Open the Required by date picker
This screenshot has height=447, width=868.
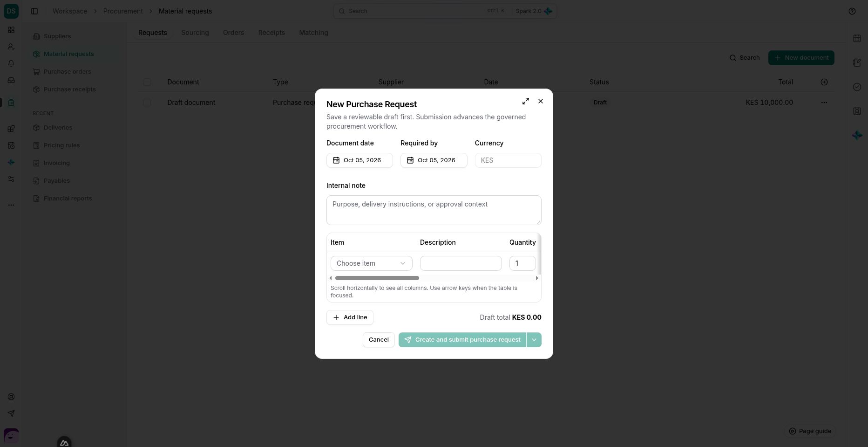pos(434,160)
